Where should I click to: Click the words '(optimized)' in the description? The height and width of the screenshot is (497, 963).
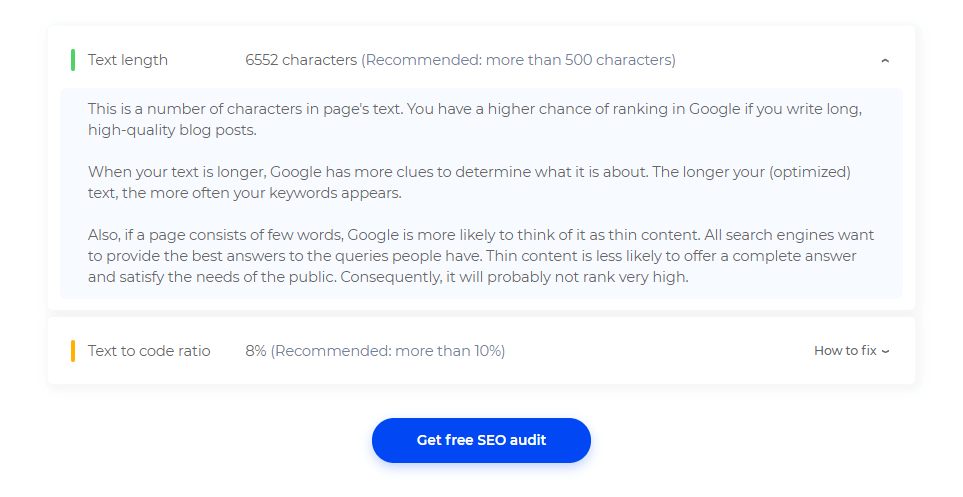pyautogui.click(x=809, y=172)
